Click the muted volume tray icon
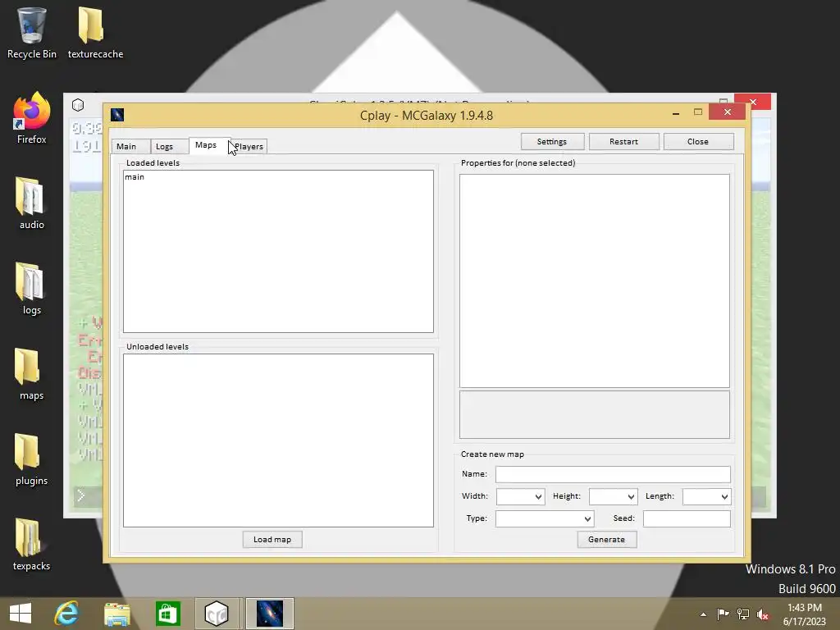Image resolution: width=840 pixels, height=630 pixels. click(763, 614)
